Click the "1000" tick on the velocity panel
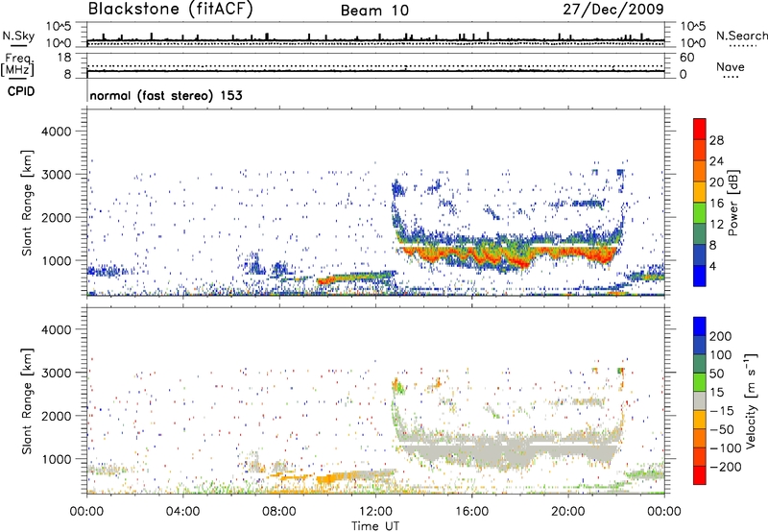Image resolution: width=768 pixels, height=532 pixels. [x=57, y=459]
